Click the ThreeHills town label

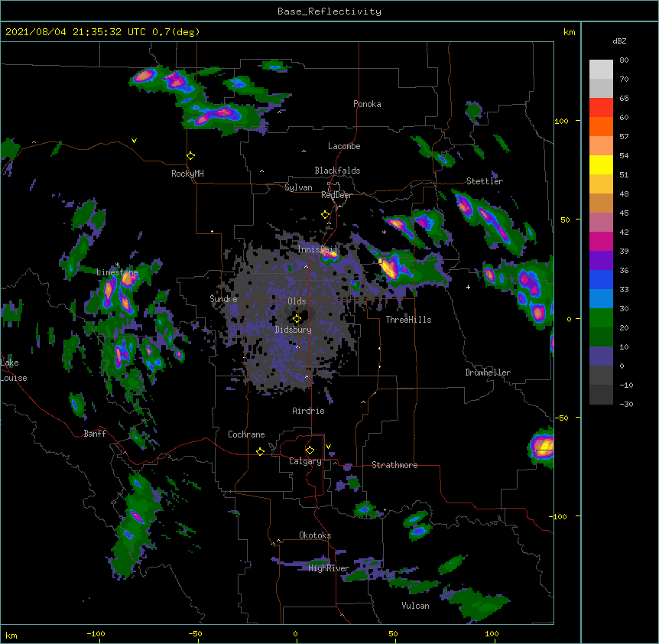(408, 320)
